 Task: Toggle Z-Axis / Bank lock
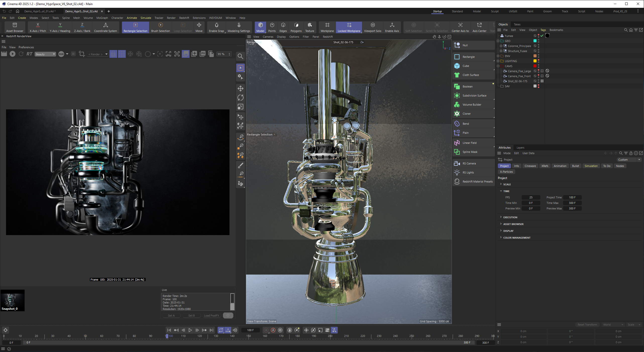pos(82,27)
